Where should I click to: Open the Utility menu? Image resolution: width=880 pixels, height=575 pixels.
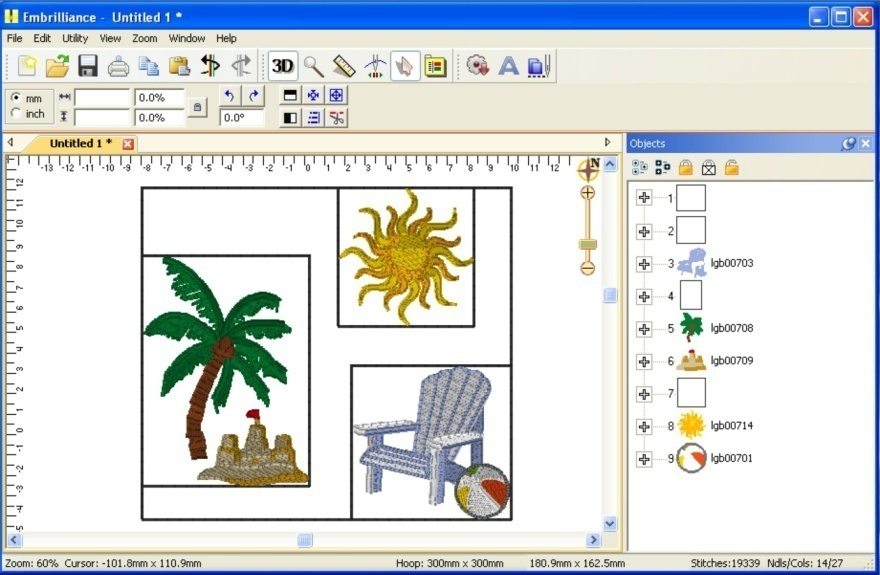(75, 38)
